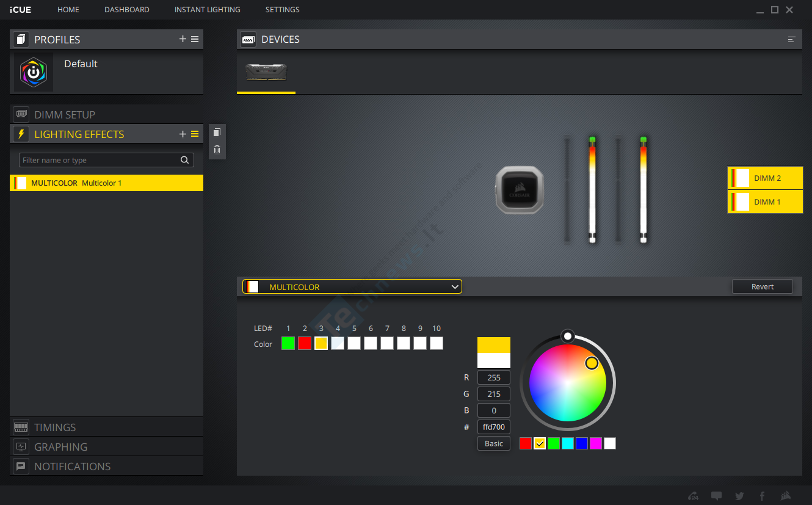Click the R value field showing 255
812x505 pixels.
coord(494,377)
